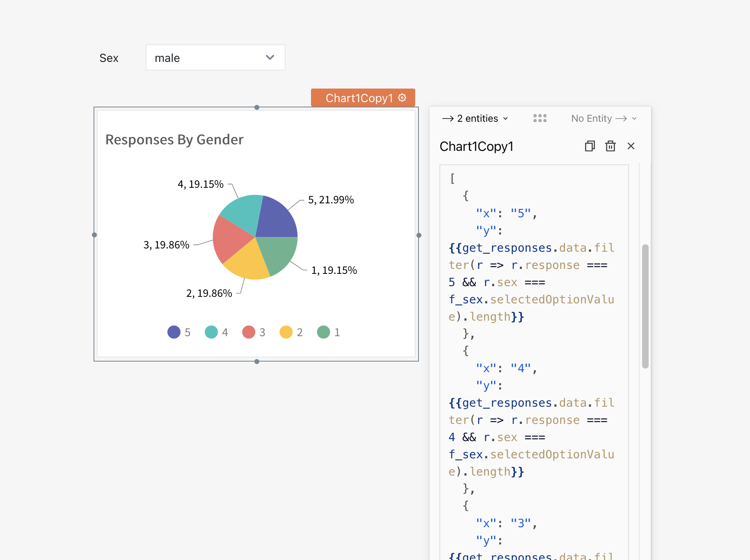
Task: Click the y binding expression for x 5
Action: point(529,264)
